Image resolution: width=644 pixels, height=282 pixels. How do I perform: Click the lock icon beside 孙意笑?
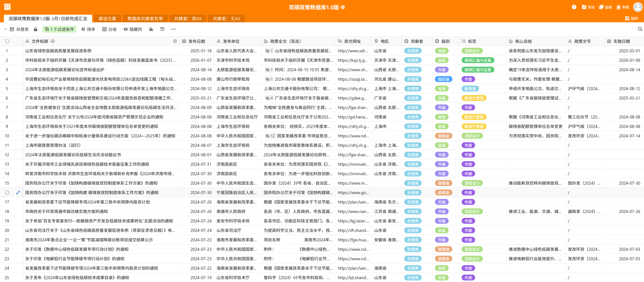pos(35,29)
